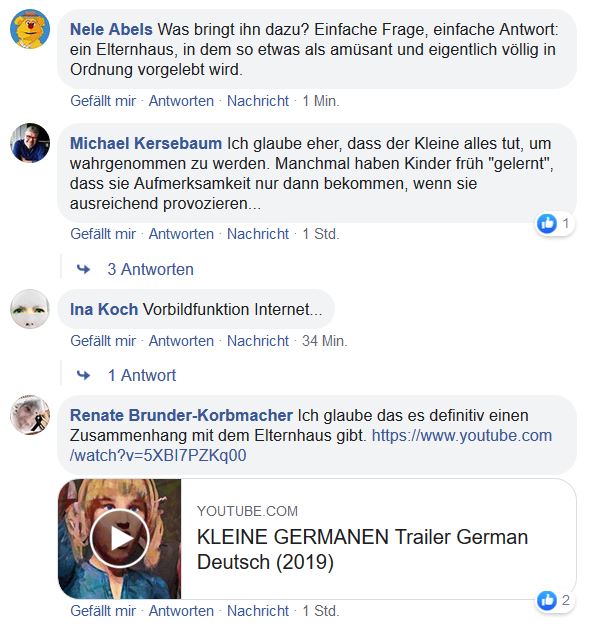Click Nele Abels' profile avatar

click(30, 28)
